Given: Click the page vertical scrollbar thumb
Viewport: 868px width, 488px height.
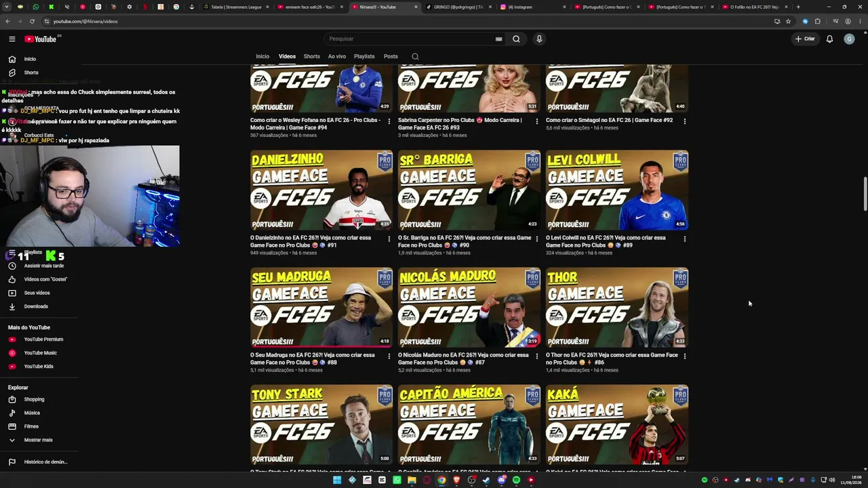Looking at the screenshot, I should pos(865,195).
